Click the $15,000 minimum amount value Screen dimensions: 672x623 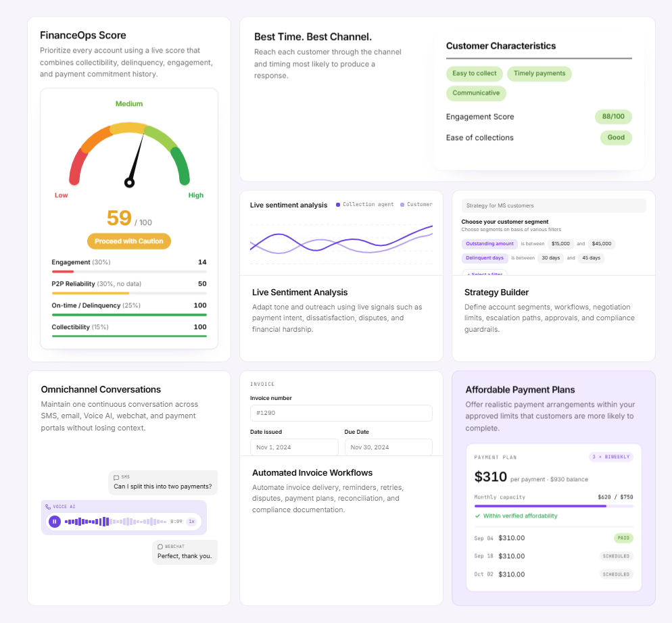[x=560, y=244]
